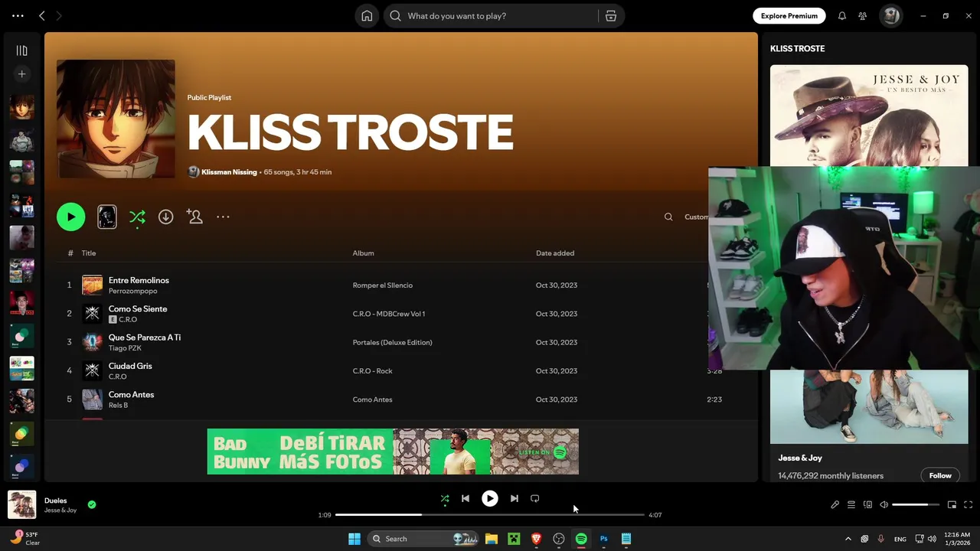The height and width of the screenshot is (551, 980).
Task: Adjust the volume slider
Action: pyautogui.click(x=916, y=505)
